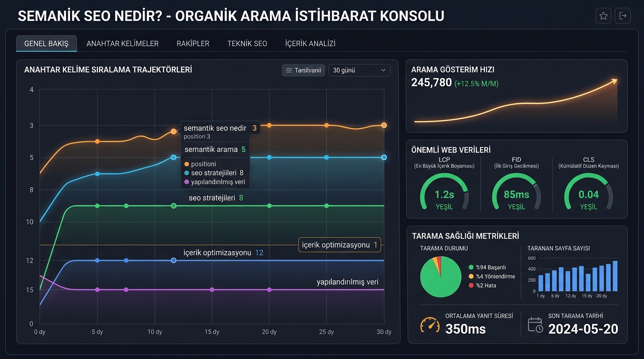This screenshot has height=359, width=644.
Task: Click 'yapılandırılmış veri' tooltip legend entry
Action: tap(215, 182)
